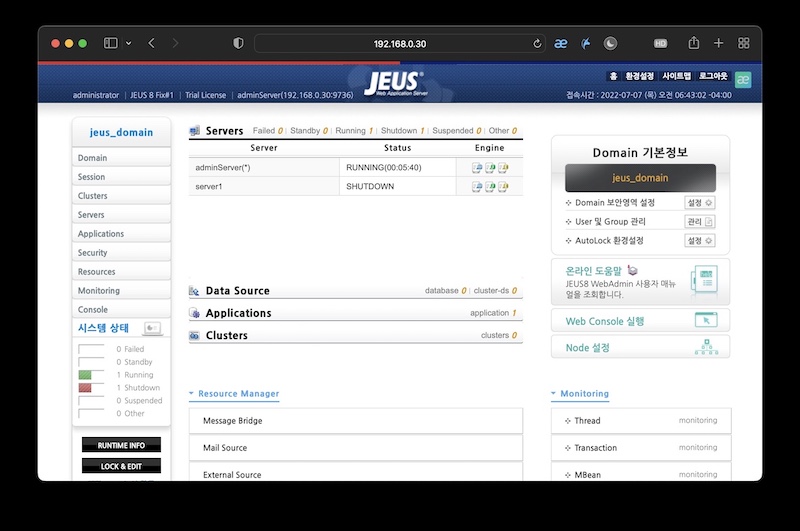Click the Node 설정 network icon
The width and height of the screenshot is (800, 531).
(706, 347)
